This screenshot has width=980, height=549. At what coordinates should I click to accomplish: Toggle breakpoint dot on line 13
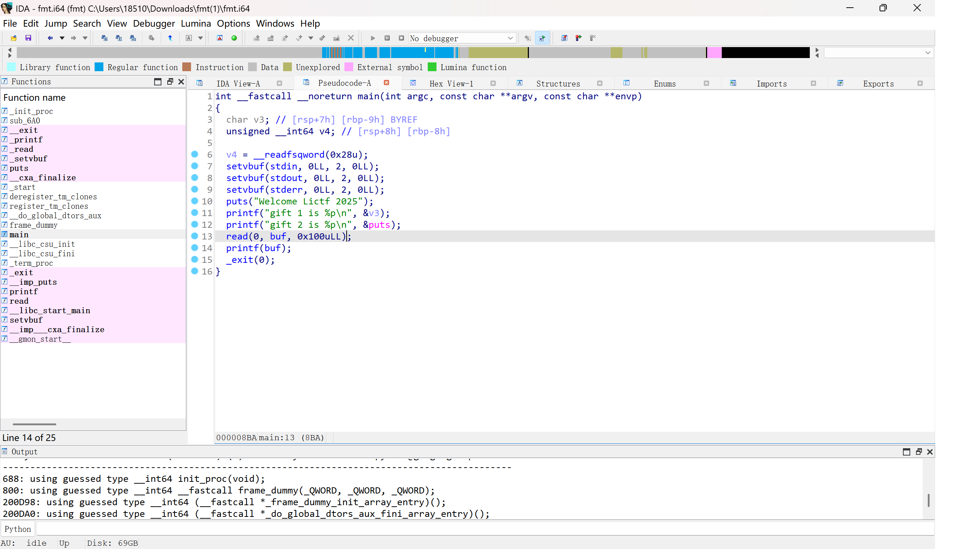195,236
